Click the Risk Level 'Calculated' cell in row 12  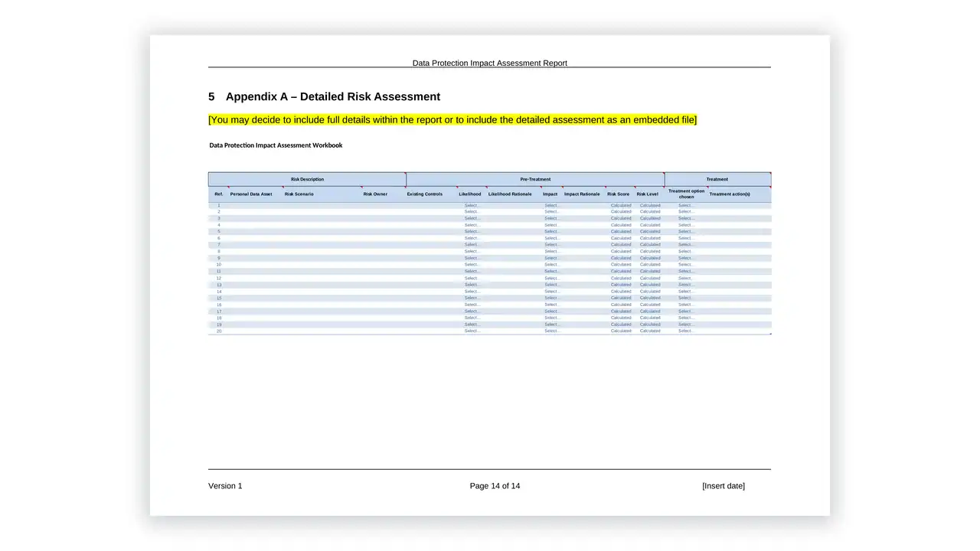tap(650, 278)
